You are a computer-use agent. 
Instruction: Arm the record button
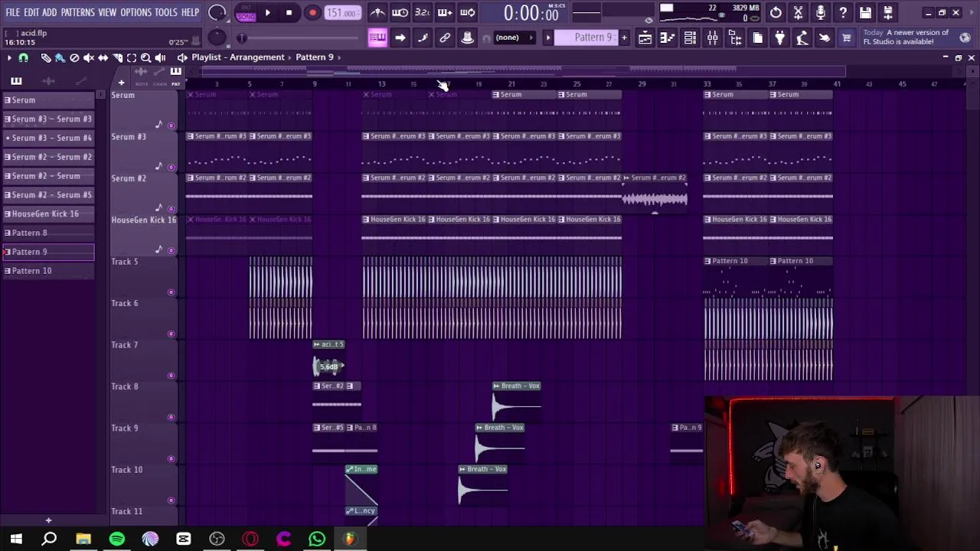click(x=312, y=13)
